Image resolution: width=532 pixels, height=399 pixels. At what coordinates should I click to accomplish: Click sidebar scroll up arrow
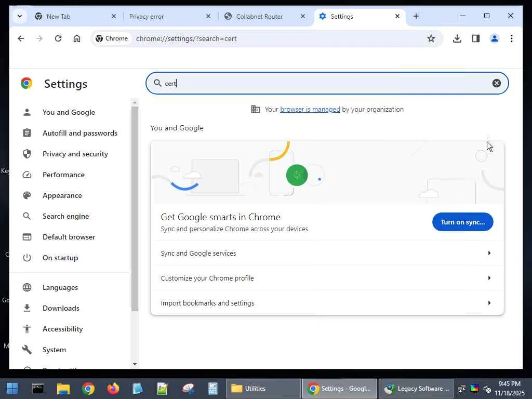pyautogui.click(x=135, y=102)
